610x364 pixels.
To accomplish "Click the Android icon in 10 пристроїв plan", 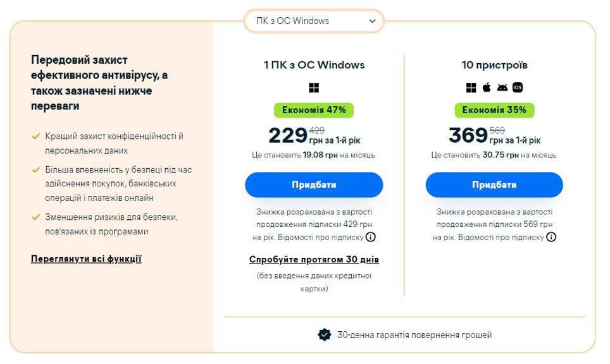I will [502, 88].
